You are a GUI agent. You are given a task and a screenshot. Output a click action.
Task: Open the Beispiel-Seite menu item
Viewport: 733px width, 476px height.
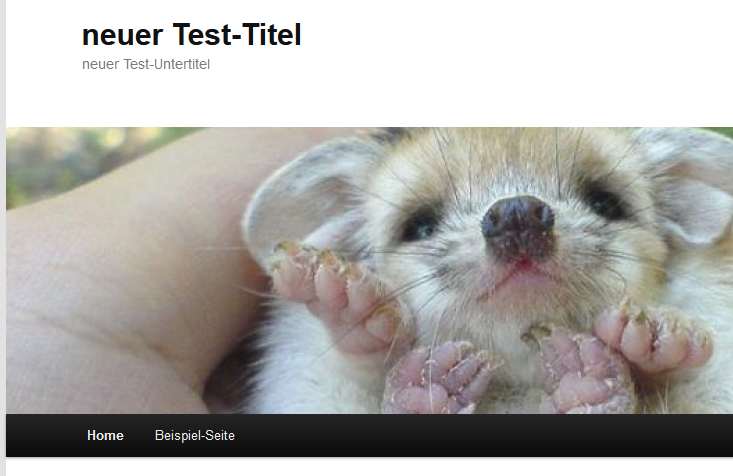(x=194, y=435)
